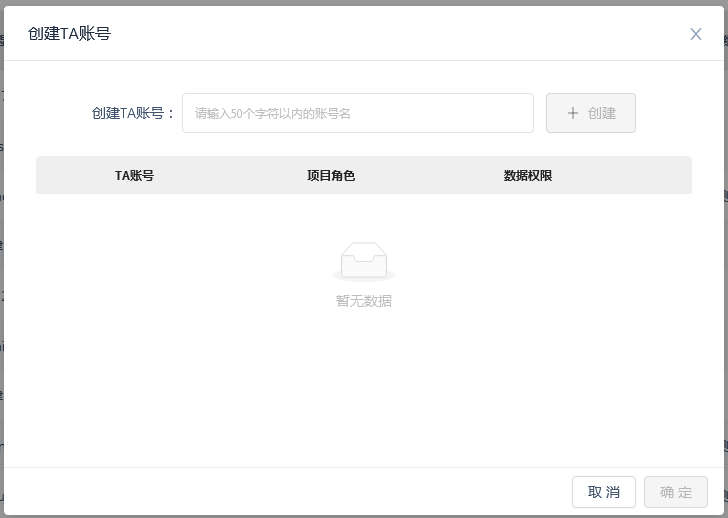Image resolution: width=728 pixels, height=518 pixels.
Task: Click the 创建TA账号 dialog title text
Action: (x=69, y=34)
